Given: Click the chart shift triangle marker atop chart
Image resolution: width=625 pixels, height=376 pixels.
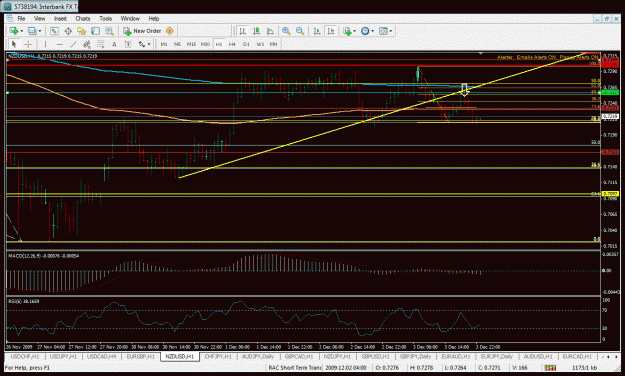Looking at the screenshot, I should point(481,53).
